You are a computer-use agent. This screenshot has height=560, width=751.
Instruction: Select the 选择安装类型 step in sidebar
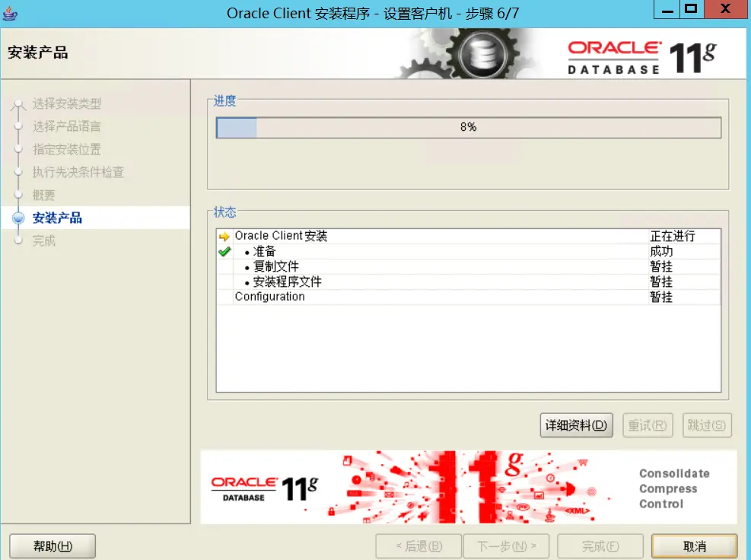[x=67, y=103]
